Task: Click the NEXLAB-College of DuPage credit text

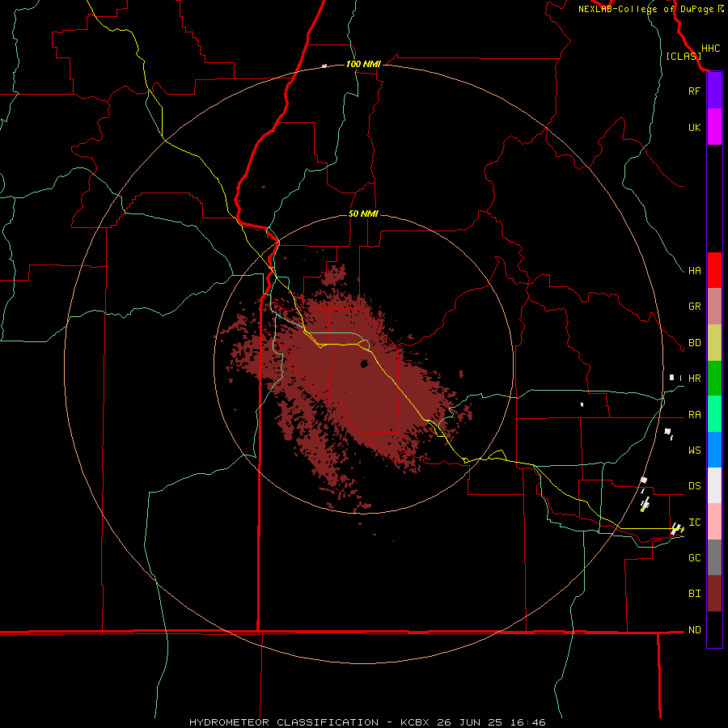Action: [x=645, y=9]
